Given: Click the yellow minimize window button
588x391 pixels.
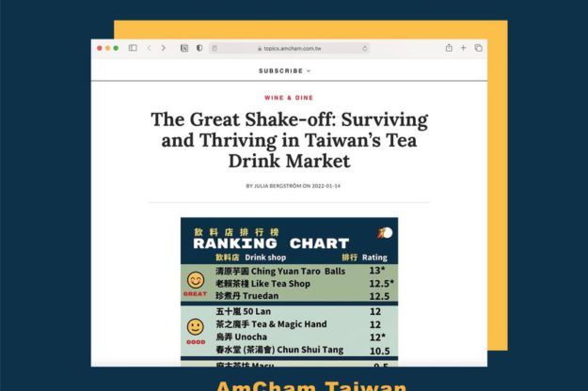Looking at the screenshot, I should (x=107, y=48).
